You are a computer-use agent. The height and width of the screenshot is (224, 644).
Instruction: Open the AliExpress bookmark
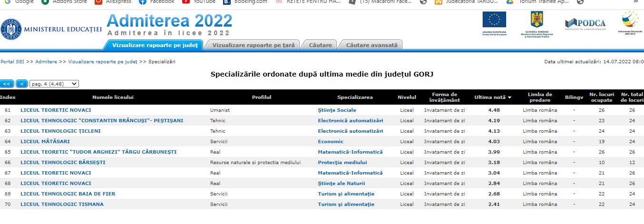[114, 1]
